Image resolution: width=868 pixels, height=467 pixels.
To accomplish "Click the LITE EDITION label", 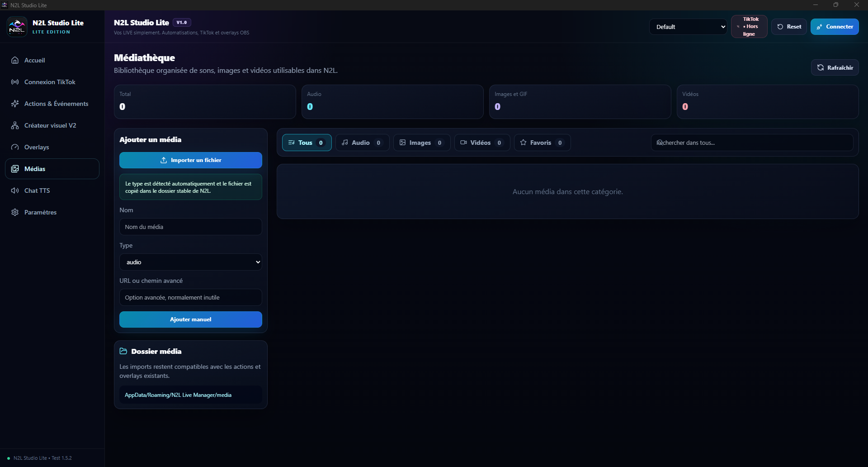I will (x=51, y=32).
